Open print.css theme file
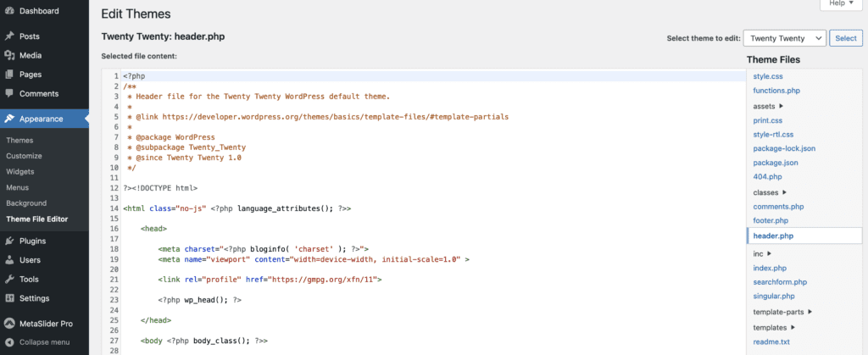868x355 pixels. pos(768,120)
